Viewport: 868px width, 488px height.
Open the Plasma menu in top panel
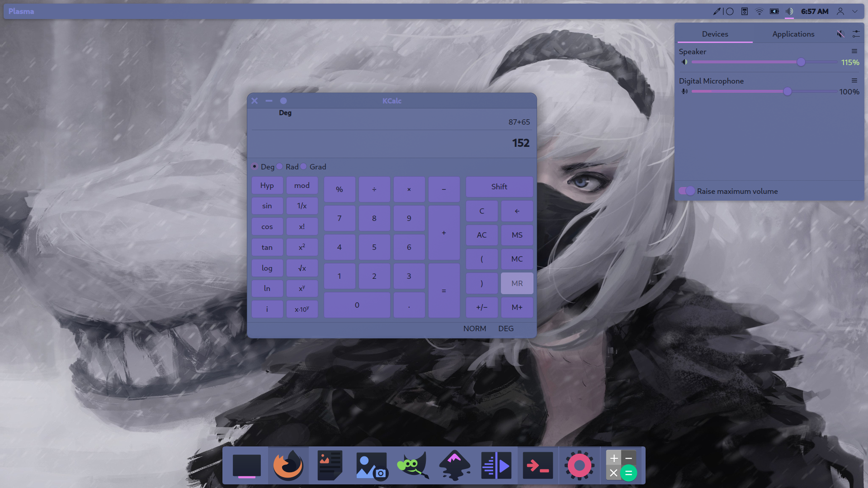(21, 11)
